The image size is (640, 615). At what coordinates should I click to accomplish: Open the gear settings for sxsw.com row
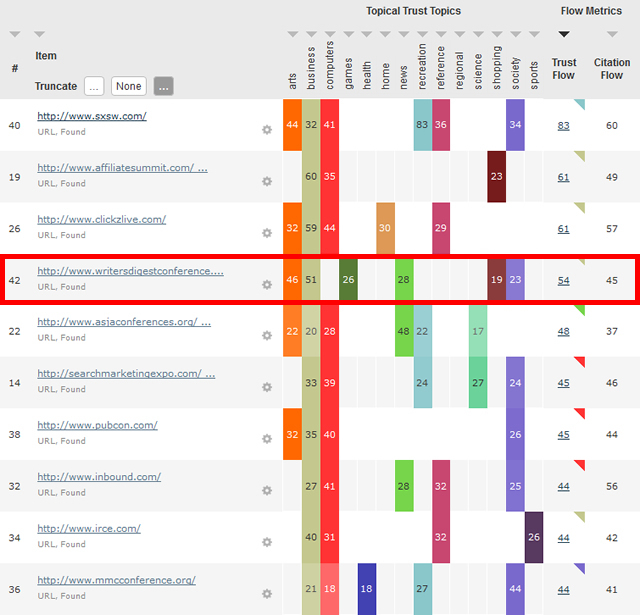(267, 130)
